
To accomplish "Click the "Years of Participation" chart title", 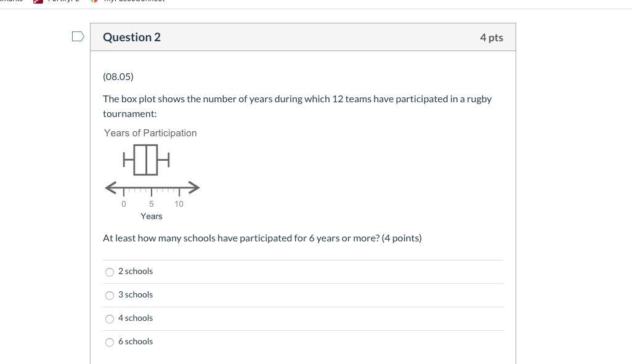I will [x=150, y=133].
